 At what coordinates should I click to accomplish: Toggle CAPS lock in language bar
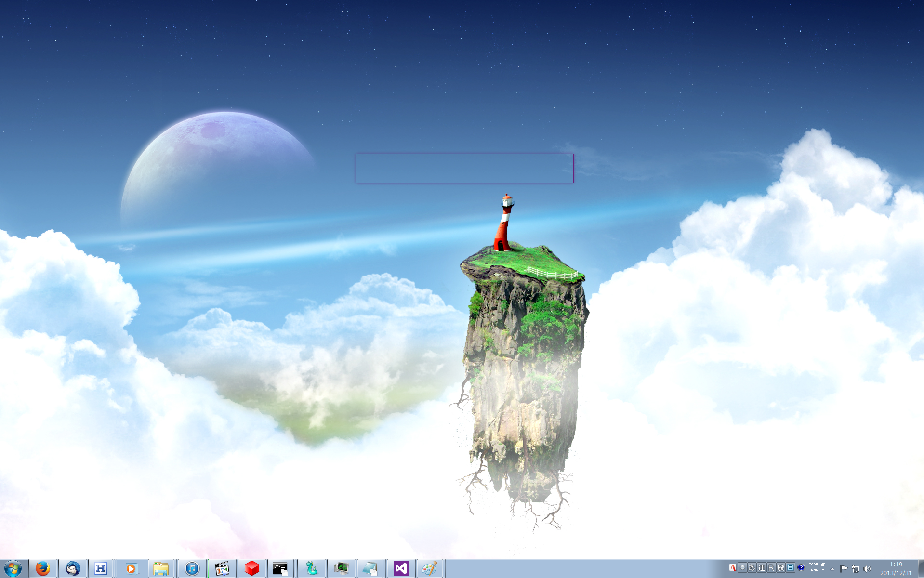(813, 565)
